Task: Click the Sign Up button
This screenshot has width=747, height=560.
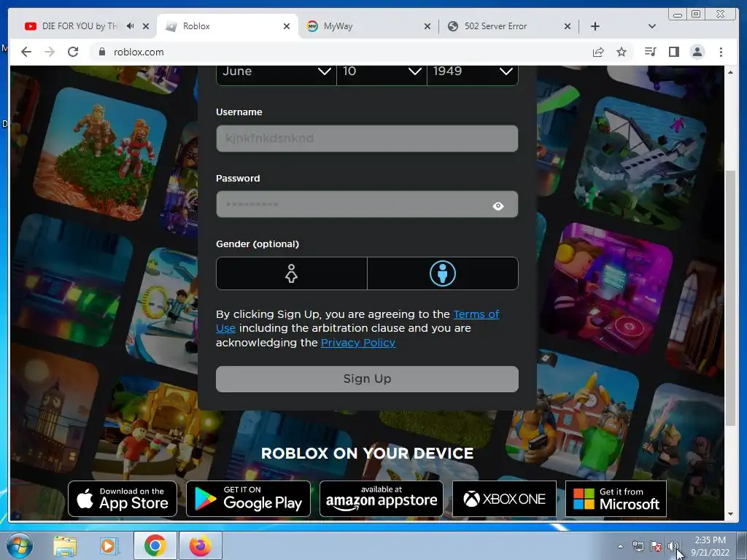Action: (367, 379)
